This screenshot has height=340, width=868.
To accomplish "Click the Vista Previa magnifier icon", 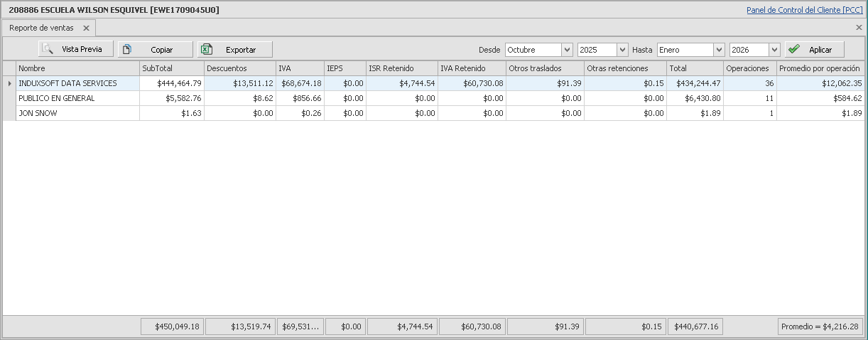I will tap(48, 49).
